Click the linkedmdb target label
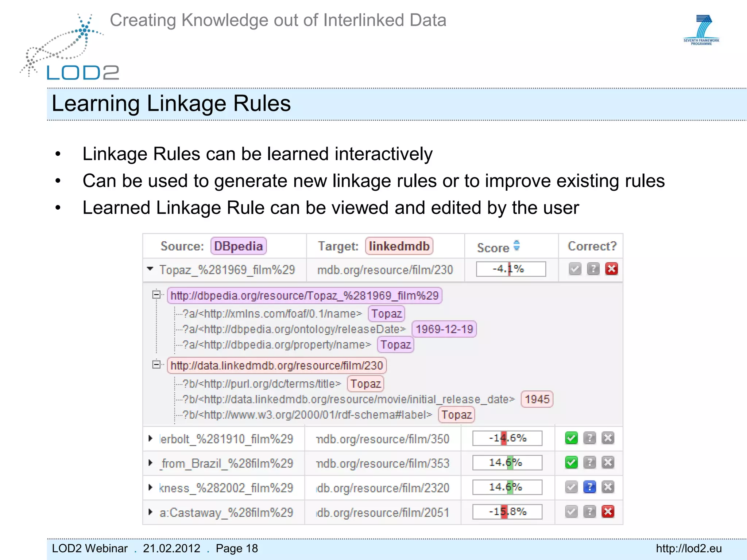747x560 pixels. [x=399, y=246]
